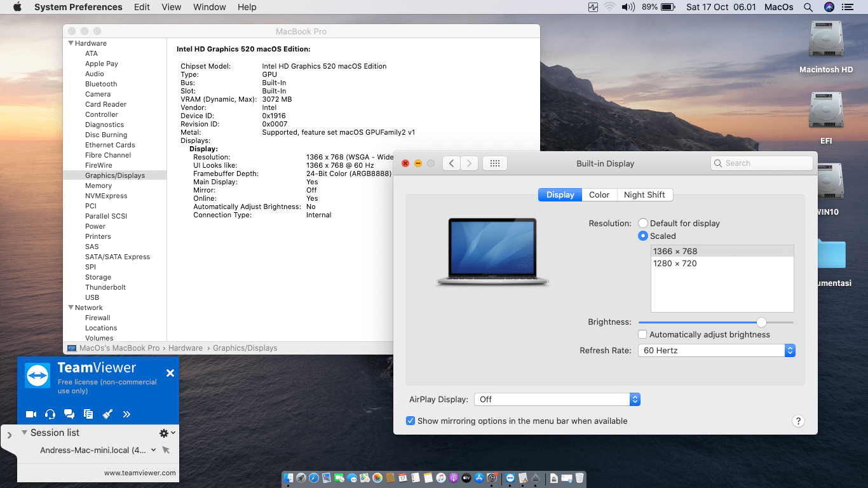The width and height of the screenshot is (868, 488).
Task: Open the TeamViewer chat icon
Action: (x=69, y=414)
